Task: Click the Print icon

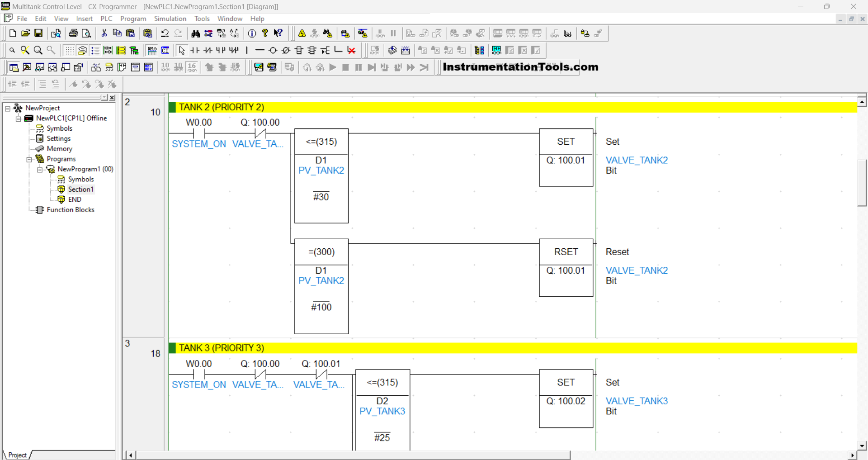Action: [73, 33]
